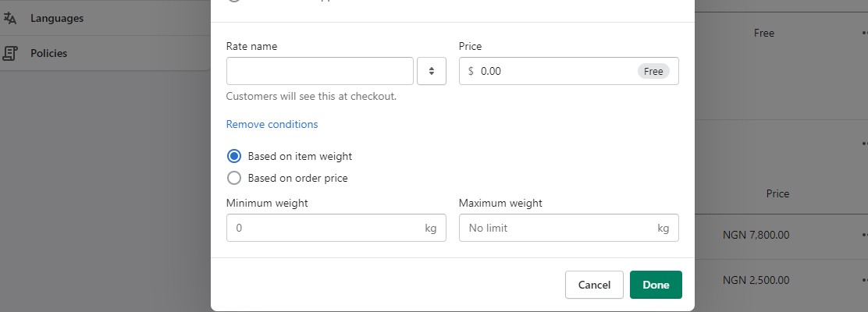Click the Languages translate icon

click(10, 18)
